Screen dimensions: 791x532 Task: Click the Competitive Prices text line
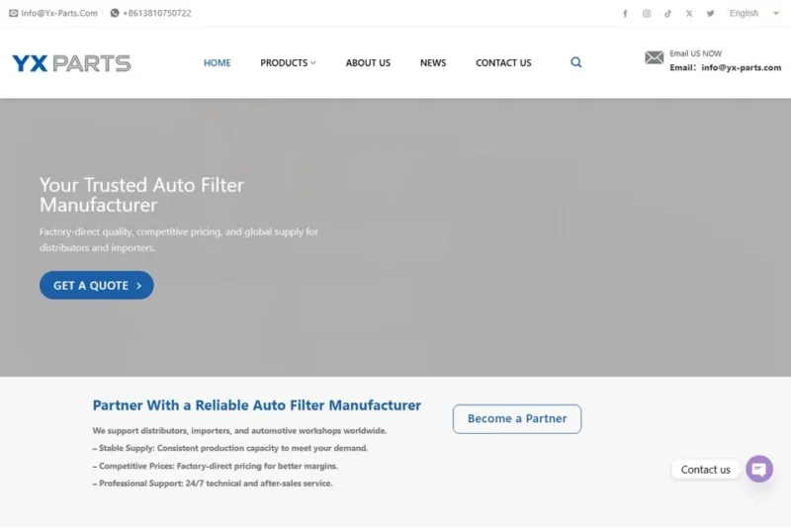215,466
